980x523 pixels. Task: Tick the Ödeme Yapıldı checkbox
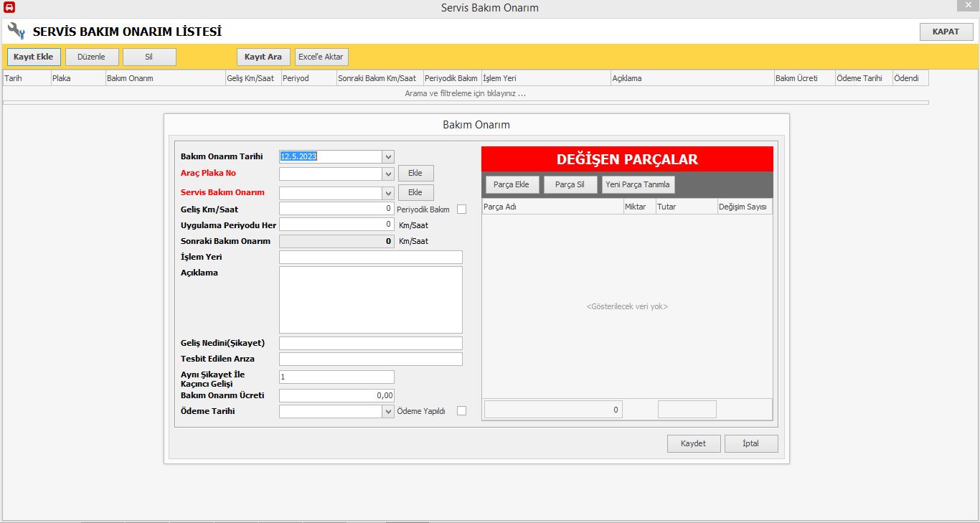click(x=461, y=411)
